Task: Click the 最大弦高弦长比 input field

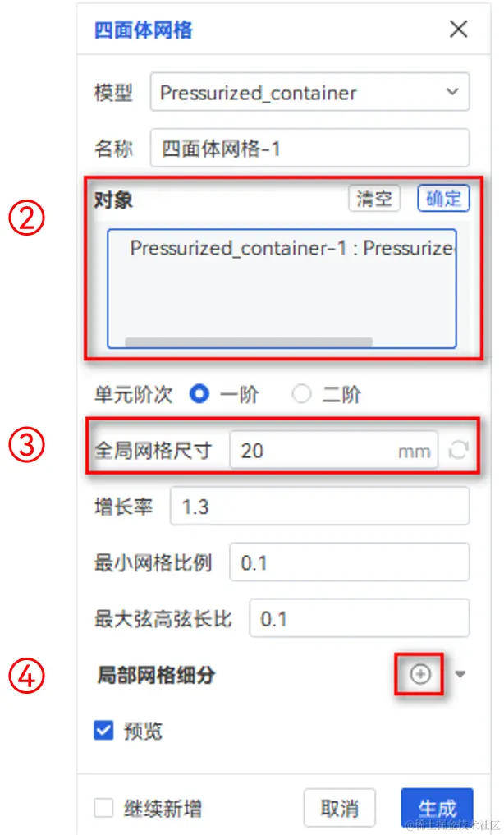Action: click(x=360, y=617)
